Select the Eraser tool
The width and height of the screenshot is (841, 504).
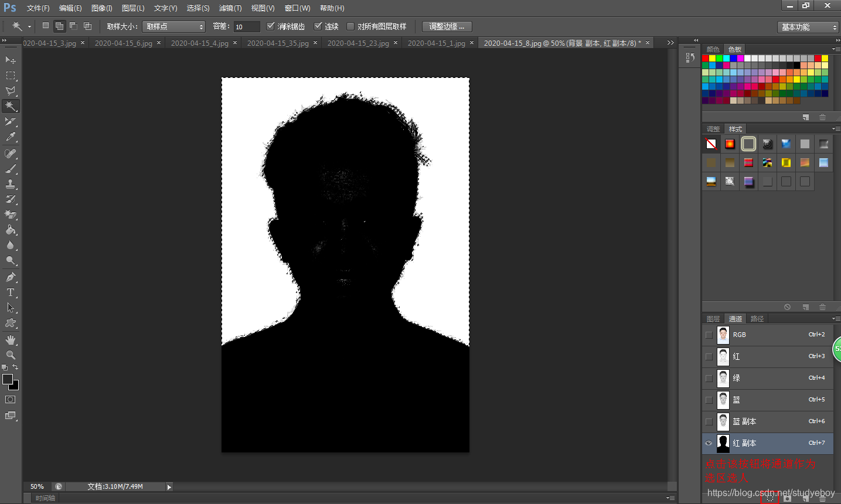point(11,214)
